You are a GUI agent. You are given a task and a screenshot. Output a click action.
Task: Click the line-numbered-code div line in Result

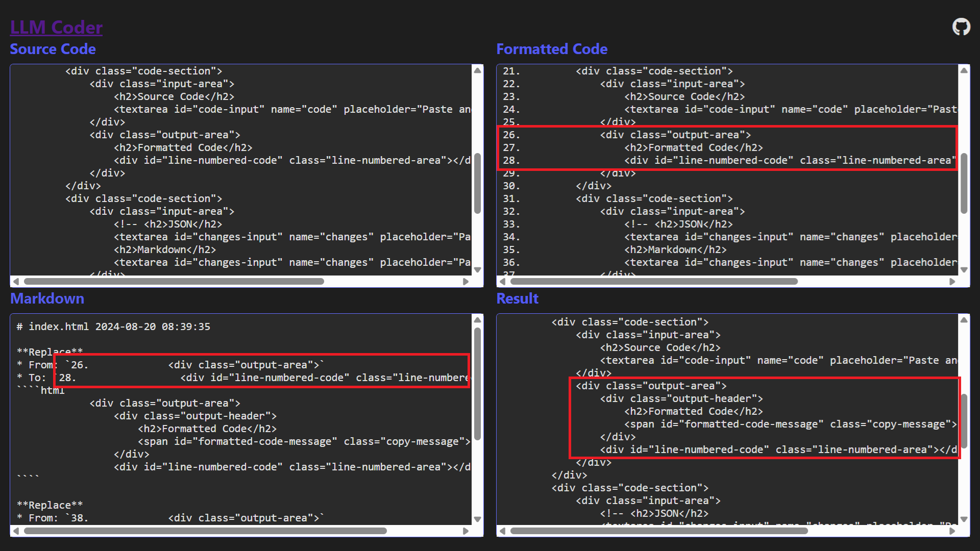point(778,449)
